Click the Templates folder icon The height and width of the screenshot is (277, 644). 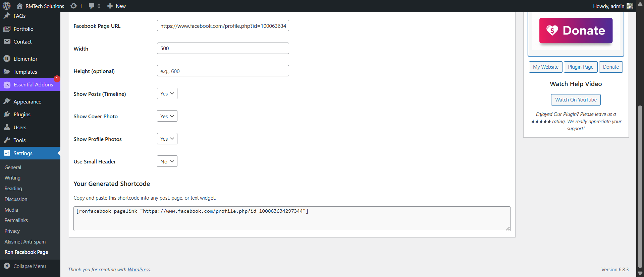pos(7,71)
